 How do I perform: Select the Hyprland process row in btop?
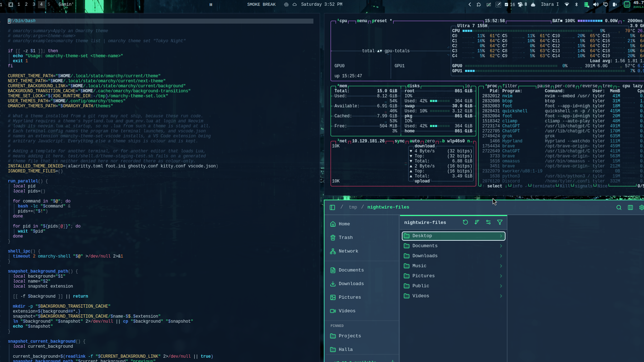[x=562, y=141]
